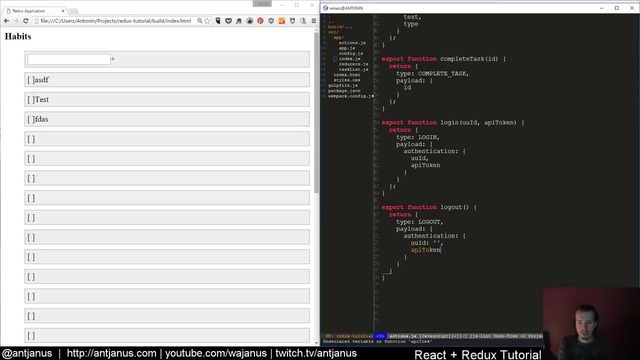Click the Emacs icon in the title bar
Viewport: 640px width, 360px height.
click(325, 8)
